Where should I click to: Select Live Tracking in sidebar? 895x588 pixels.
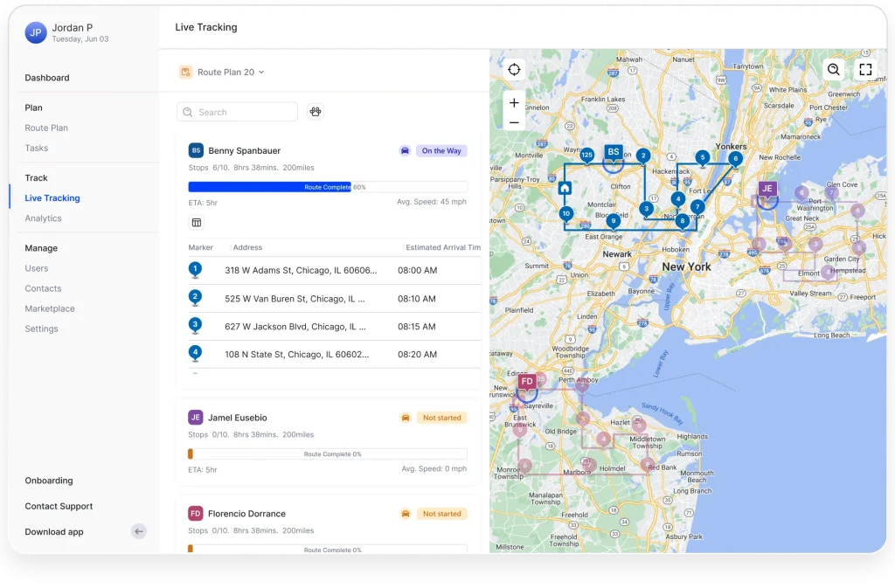pyautogui.click(x=52, y=198)
